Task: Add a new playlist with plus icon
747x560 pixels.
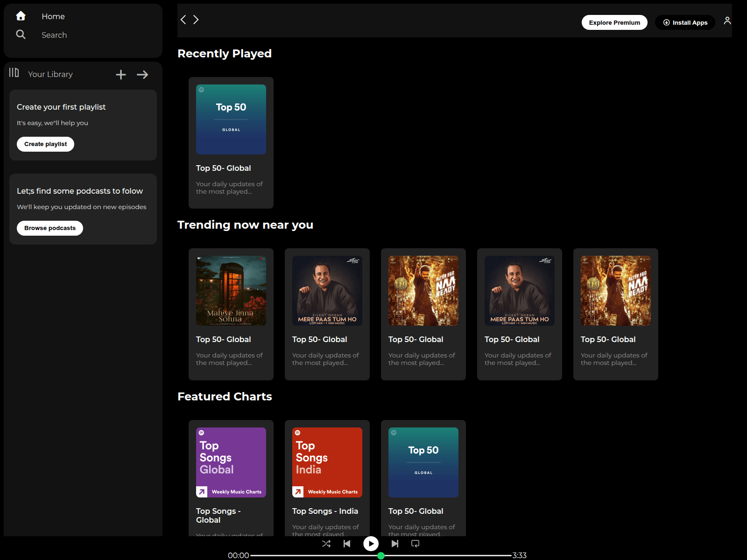Action: tap(121, 75)
